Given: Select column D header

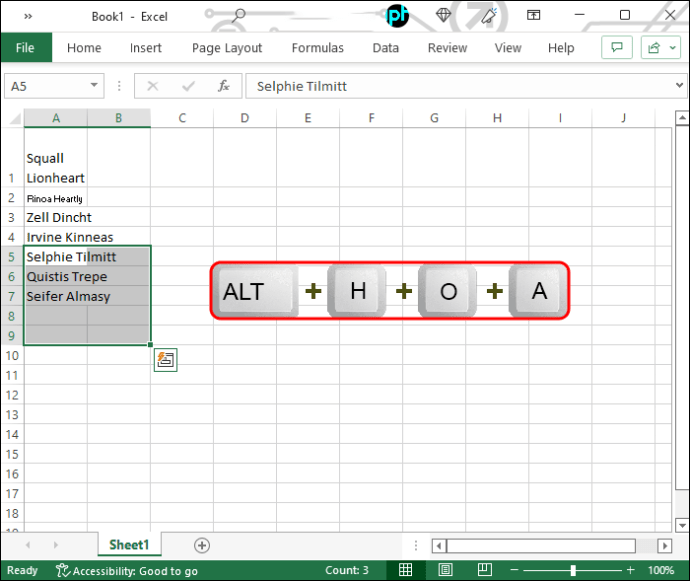Looking at the screenshot, I should 245,118.
